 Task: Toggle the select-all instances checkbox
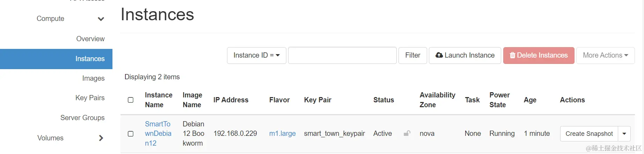pyautogui.click(x=131, y=100)
